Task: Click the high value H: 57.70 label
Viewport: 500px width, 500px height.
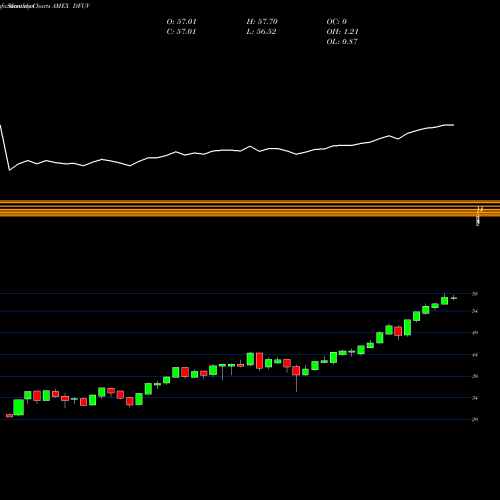Action: coord(262,22)
